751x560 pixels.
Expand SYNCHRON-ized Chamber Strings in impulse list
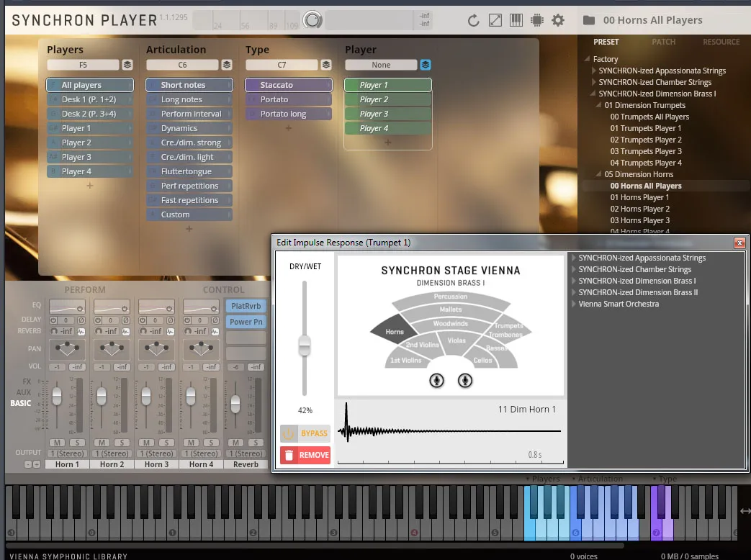click(x=574, y=269)
